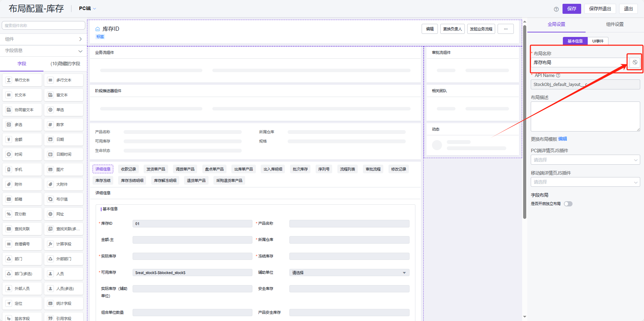This screenshot has width=644, height=321.
Task: Click the 编辑 link for layout template
Action: point(563,139)
